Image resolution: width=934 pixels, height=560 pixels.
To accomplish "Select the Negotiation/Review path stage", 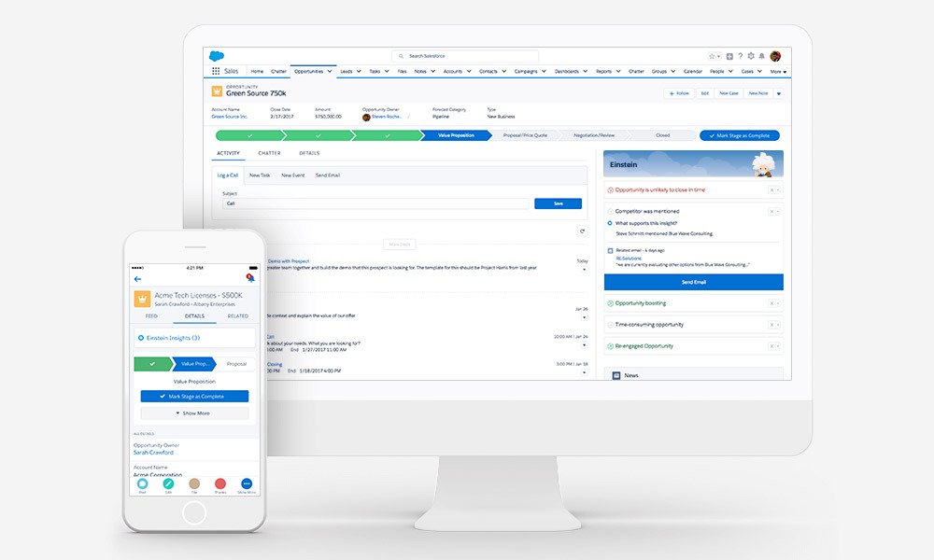I will click(x=594, y=135).
